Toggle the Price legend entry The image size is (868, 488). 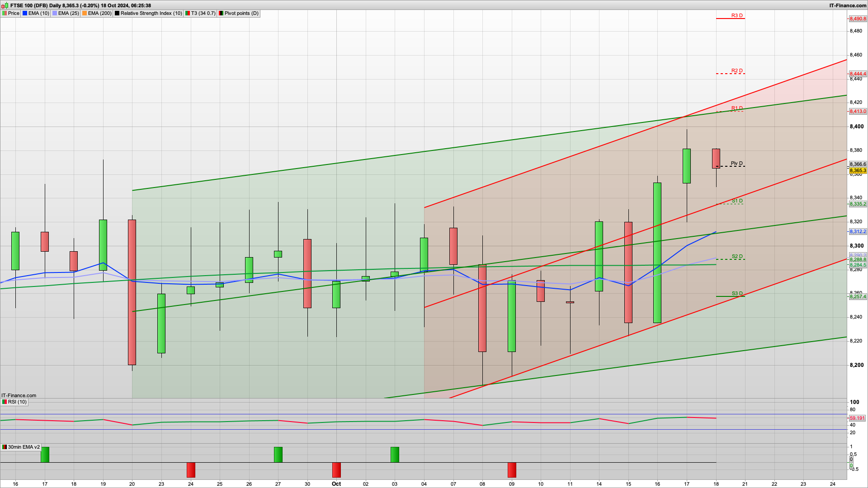pyautogui.click(x=14, y=14)
